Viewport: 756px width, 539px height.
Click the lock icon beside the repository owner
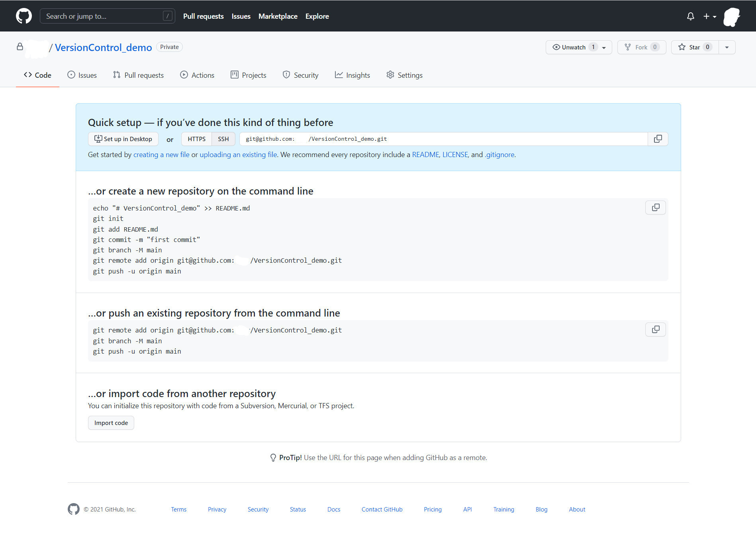coord(20,47)
